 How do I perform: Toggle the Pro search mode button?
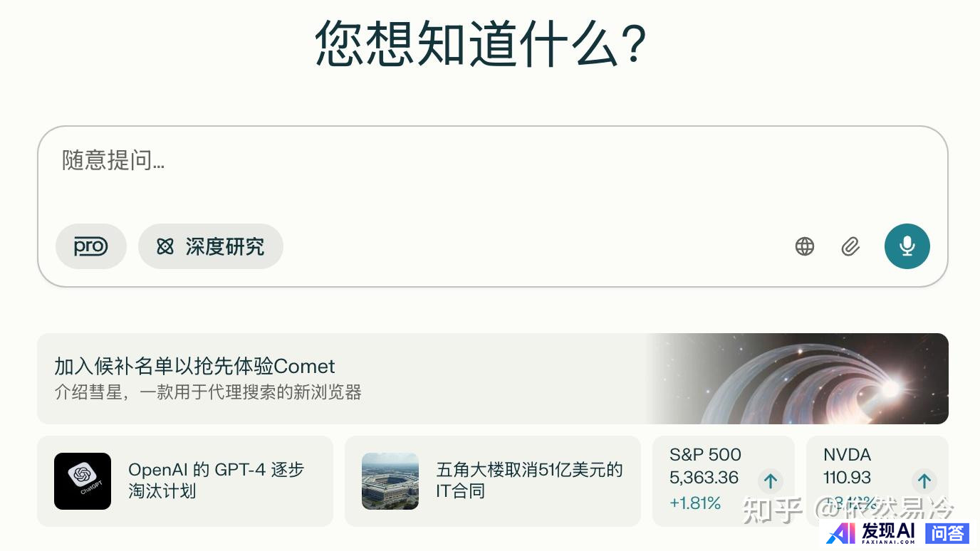[90, 246]
